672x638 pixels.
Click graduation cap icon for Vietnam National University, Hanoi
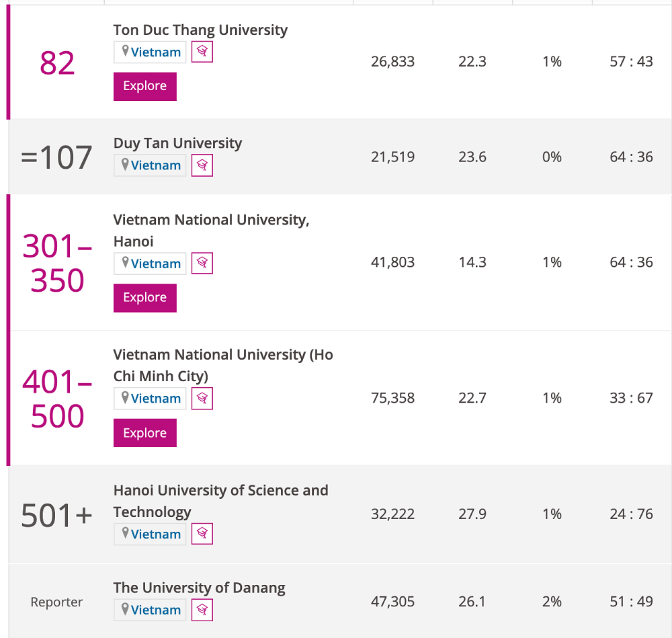coord(202,263)
